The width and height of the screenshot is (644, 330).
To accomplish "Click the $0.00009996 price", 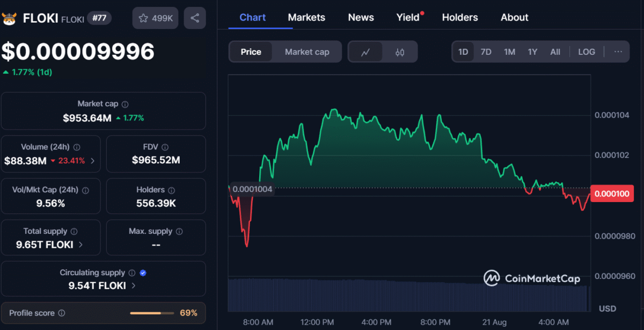I will click(x=78, y=51).
